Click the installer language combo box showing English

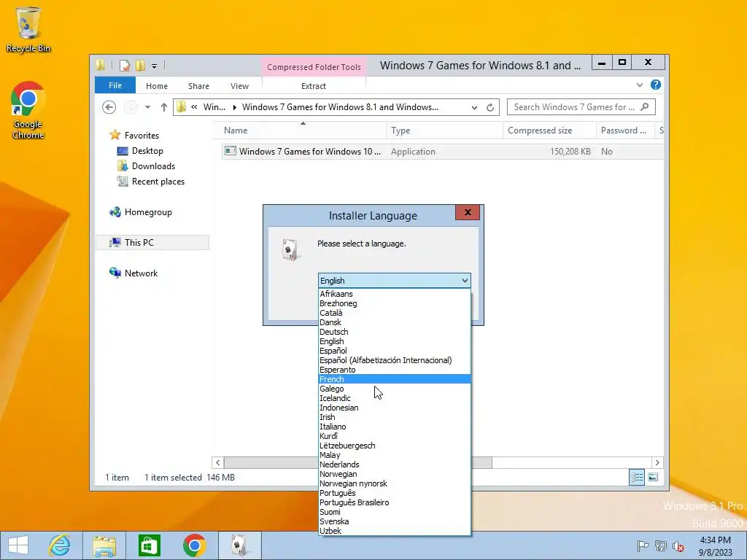[x=395, y=281]
